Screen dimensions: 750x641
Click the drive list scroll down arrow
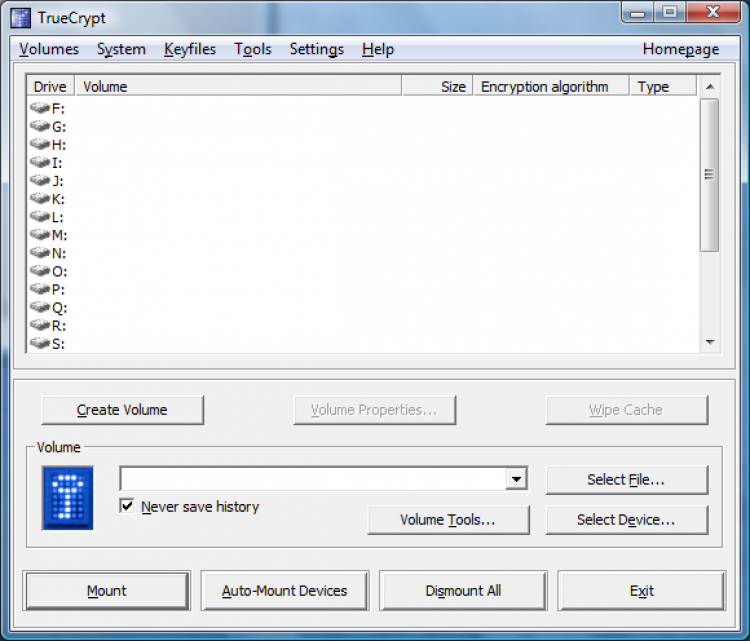click(x=710, y=342)
